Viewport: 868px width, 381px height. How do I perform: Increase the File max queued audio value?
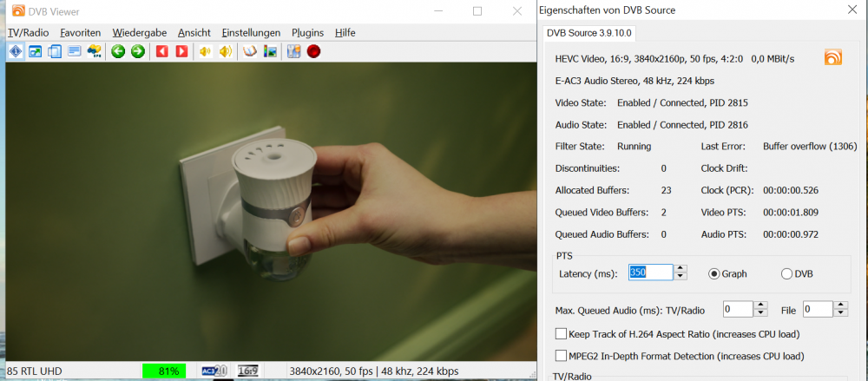point(841,305)
